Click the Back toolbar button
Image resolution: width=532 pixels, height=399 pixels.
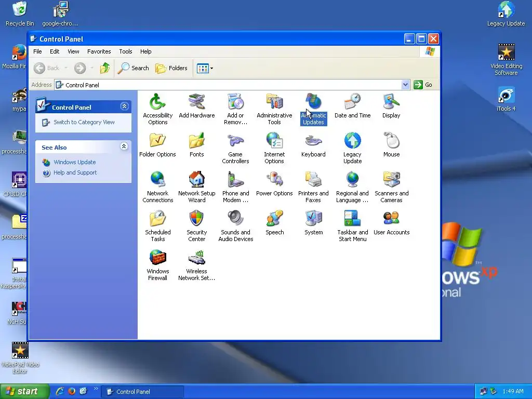pyautogui.click(x=47, y=68)
